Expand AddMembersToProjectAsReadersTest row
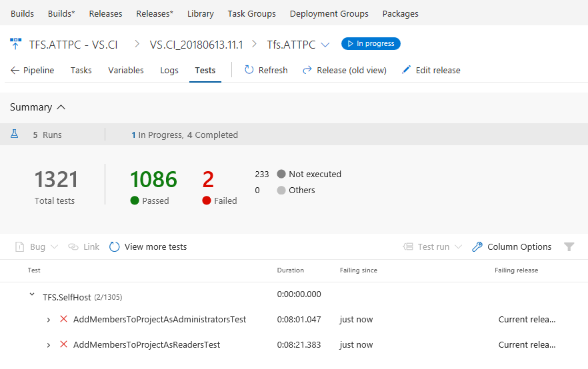This screenshot has height=369, width=588. (49, 345)
